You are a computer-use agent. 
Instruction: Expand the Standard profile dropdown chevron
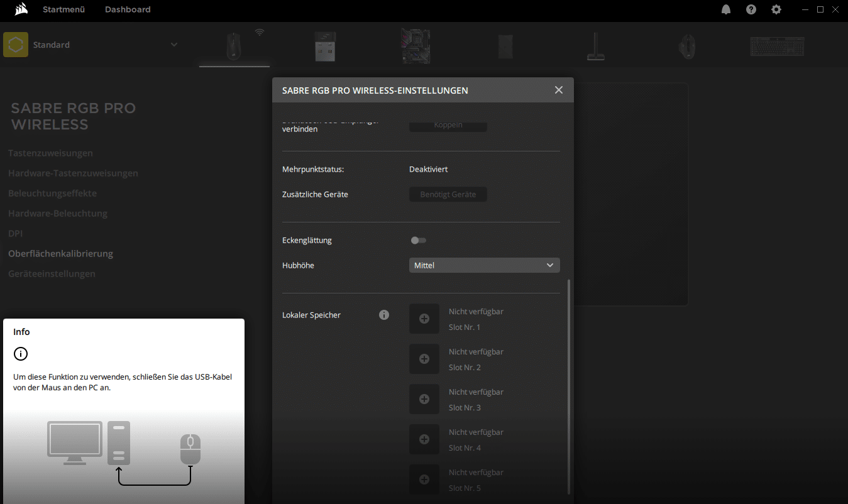[174, 45]
